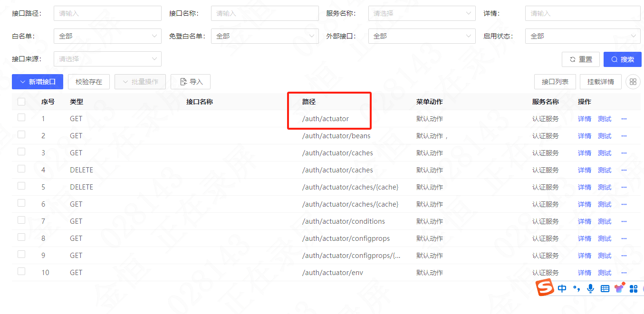Toggle the 中 Chinese input mode indicator

562,288
